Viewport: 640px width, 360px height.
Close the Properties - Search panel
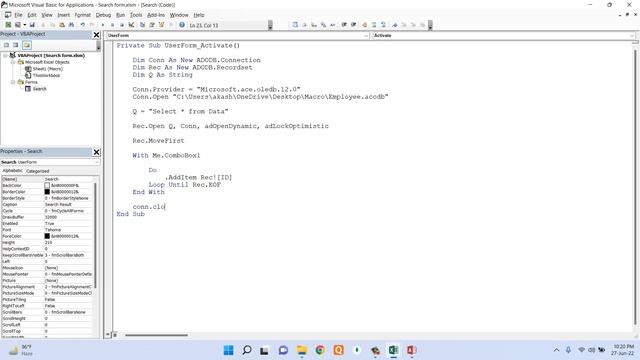pyautogui.click(x=96, y=152)
